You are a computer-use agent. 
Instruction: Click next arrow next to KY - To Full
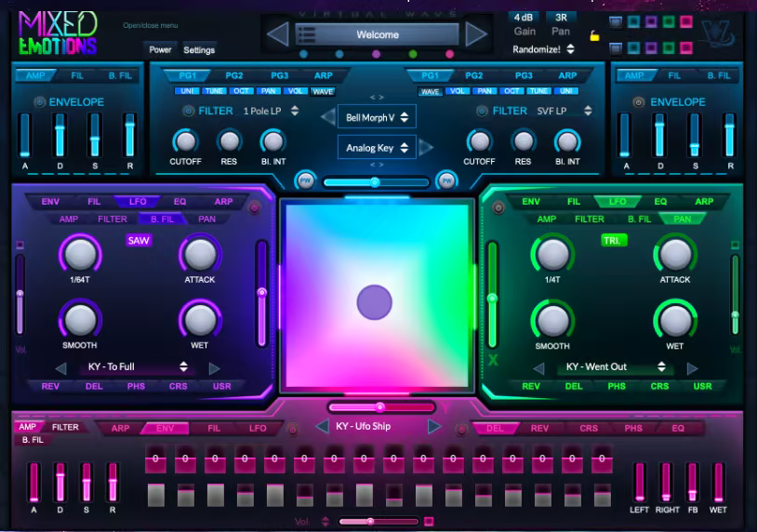(214, 368)
